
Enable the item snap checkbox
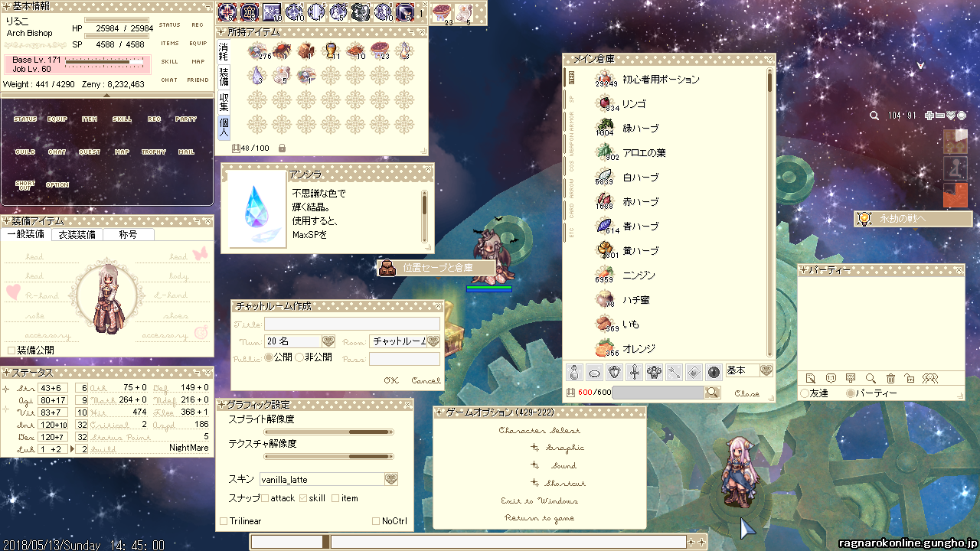pos(336,498)
